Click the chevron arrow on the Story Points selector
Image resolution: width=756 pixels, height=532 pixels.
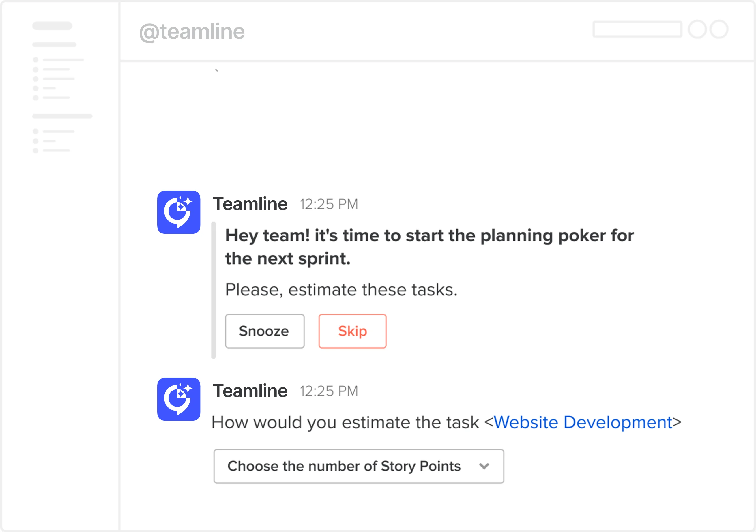pos(483,466)
